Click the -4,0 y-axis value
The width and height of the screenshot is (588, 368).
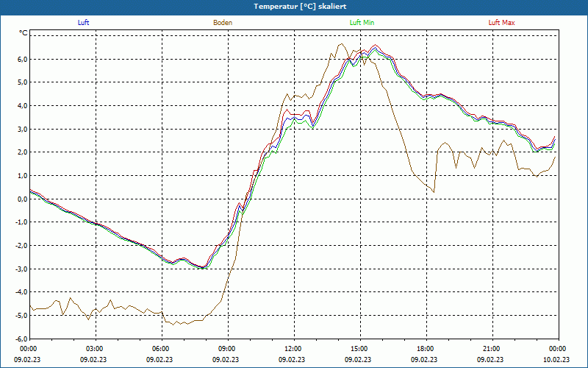[x=21, y=291]
